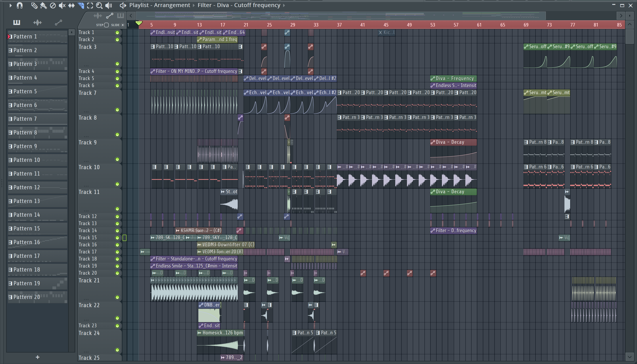
Task: Click the Track 21 label
Action: [x=89, y=280]
